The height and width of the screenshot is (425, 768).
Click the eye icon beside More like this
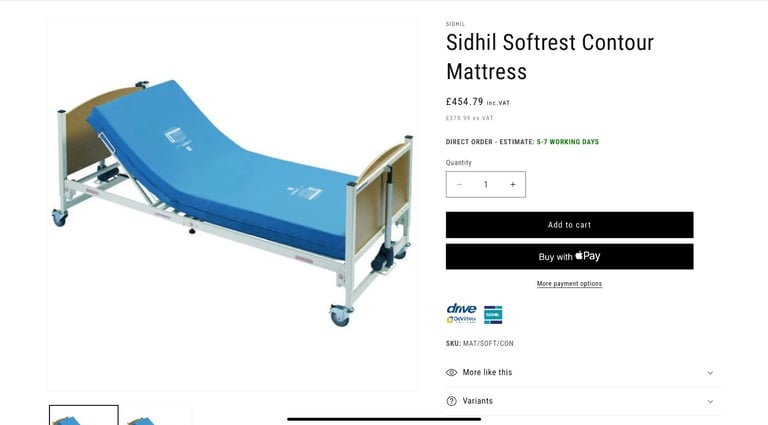tap(452, 373)
